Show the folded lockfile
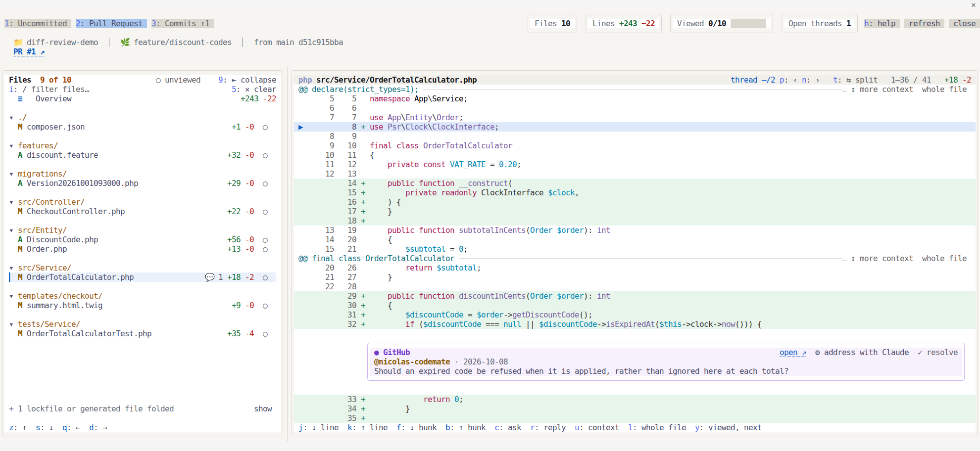 [263, 409]
